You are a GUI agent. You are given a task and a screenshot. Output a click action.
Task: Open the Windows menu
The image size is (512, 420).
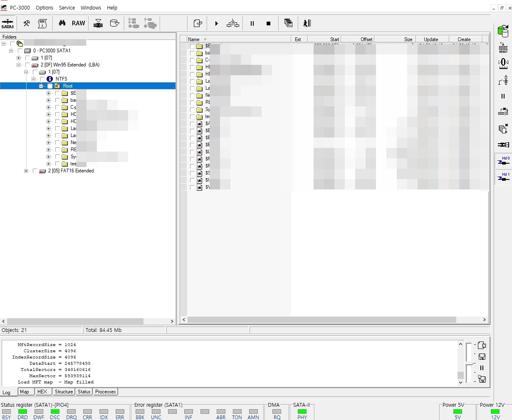[91, 7]
